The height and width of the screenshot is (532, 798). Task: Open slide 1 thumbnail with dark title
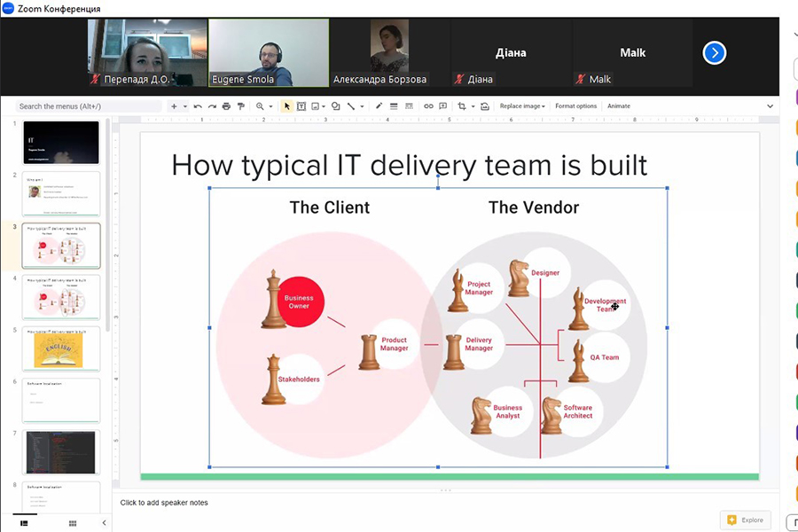point(61,142)
